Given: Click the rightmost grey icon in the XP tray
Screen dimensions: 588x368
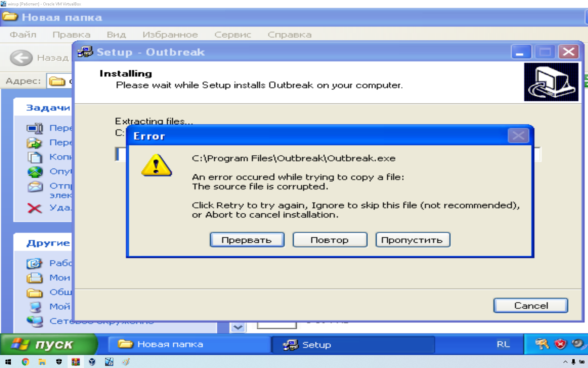Looking at the screenshot, I should 578,343.
